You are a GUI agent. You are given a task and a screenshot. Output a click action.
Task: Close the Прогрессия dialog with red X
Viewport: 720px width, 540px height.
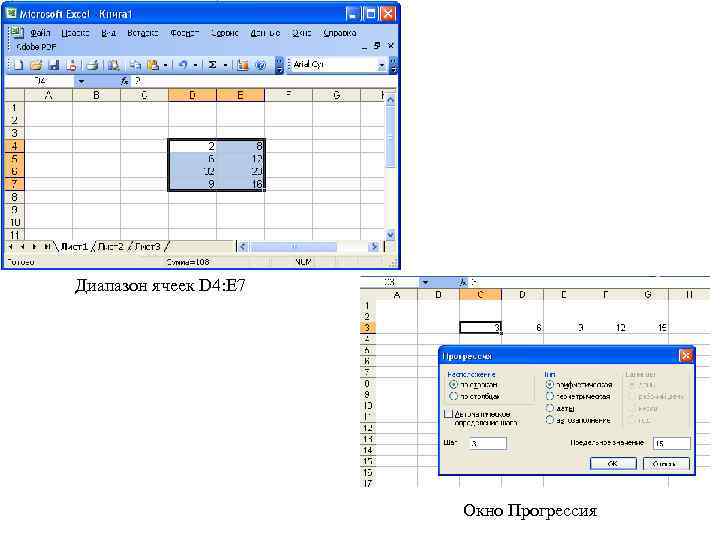click(x=686, y=356)
